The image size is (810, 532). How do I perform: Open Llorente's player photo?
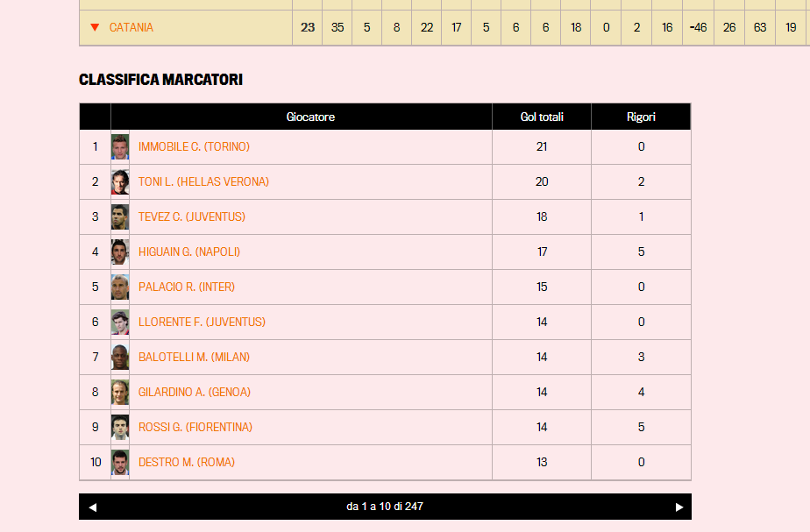[120, 323]
